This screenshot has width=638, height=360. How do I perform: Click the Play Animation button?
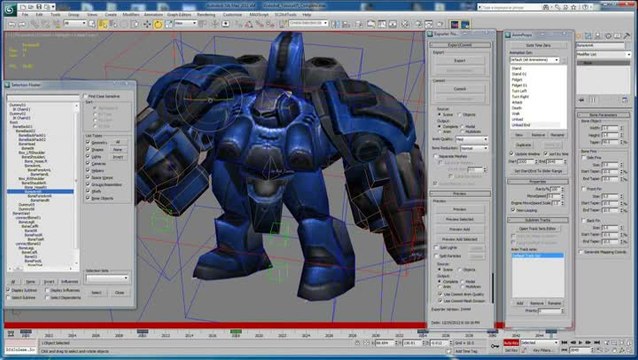pos(581,343)
